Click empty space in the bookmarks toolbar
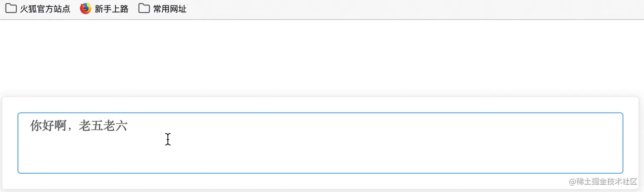The image size is (644, 192). click(383, 9)
